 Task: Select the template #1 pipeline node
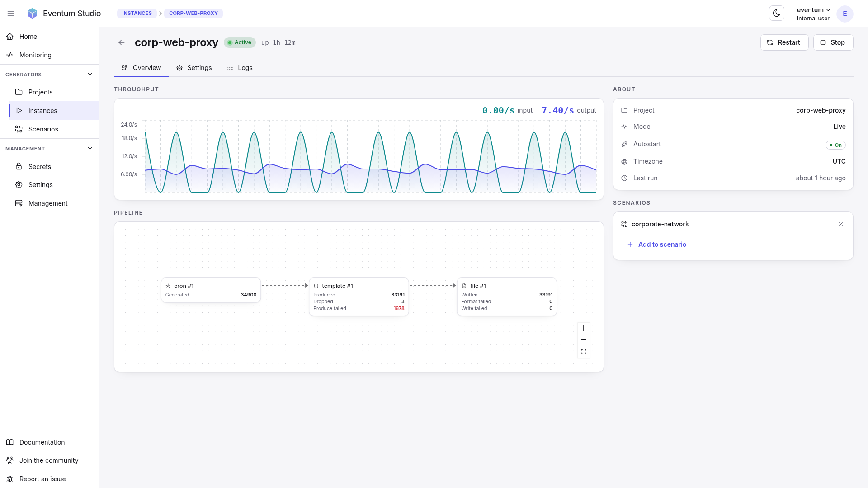[359, 297]
